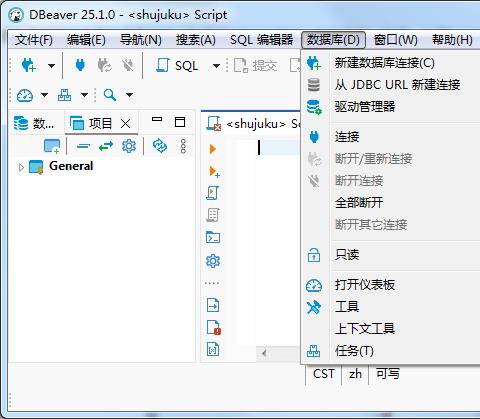480x419 pixels.
Task: Expand the General project tree node
Action: 21,167
